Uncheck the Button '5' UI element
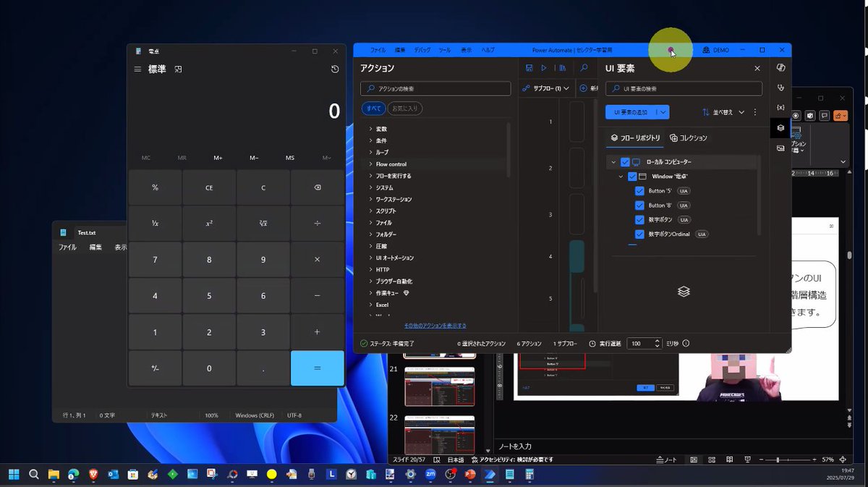Screen dimensions: 868x487 point(639,190)
